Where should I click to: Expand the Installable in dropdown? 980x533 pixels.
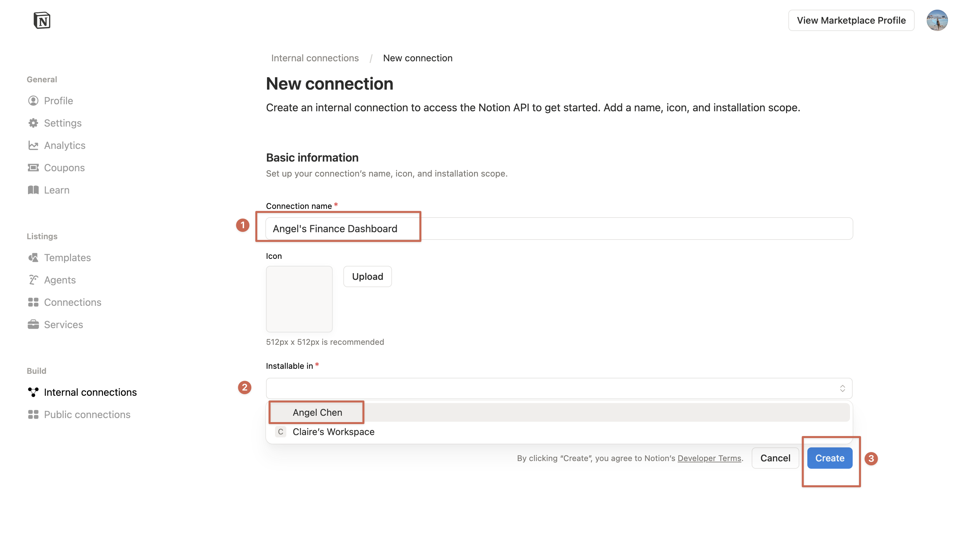click(558, 388)
